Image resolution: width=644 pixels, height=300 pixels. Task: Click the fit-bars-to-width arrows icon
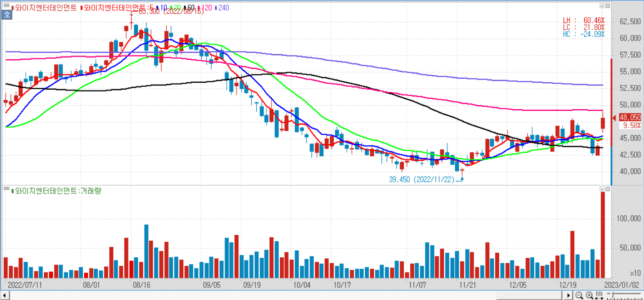click(x=599, y=295)
